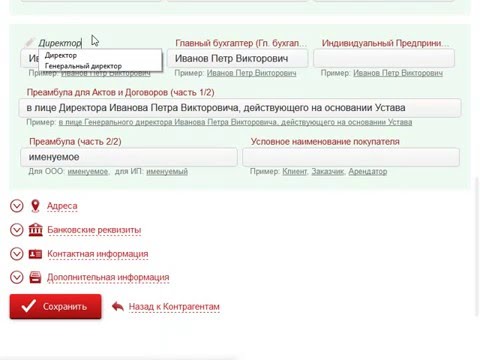Viewport: 480px width, 360px height.
Task: Use example name under Индивидуальный Предприниматель field
Action: point(398,73)
